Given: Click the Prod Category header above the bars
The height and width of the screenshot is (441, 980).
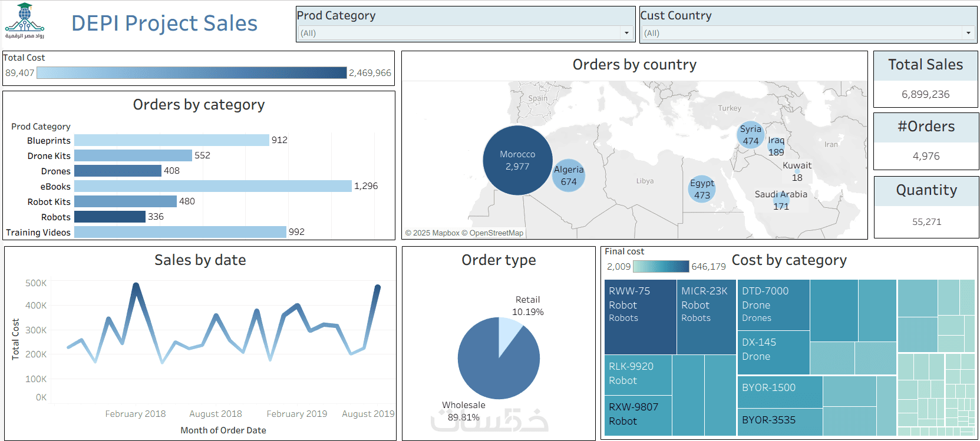Looking at the screenshot, I should coord(41,127).
